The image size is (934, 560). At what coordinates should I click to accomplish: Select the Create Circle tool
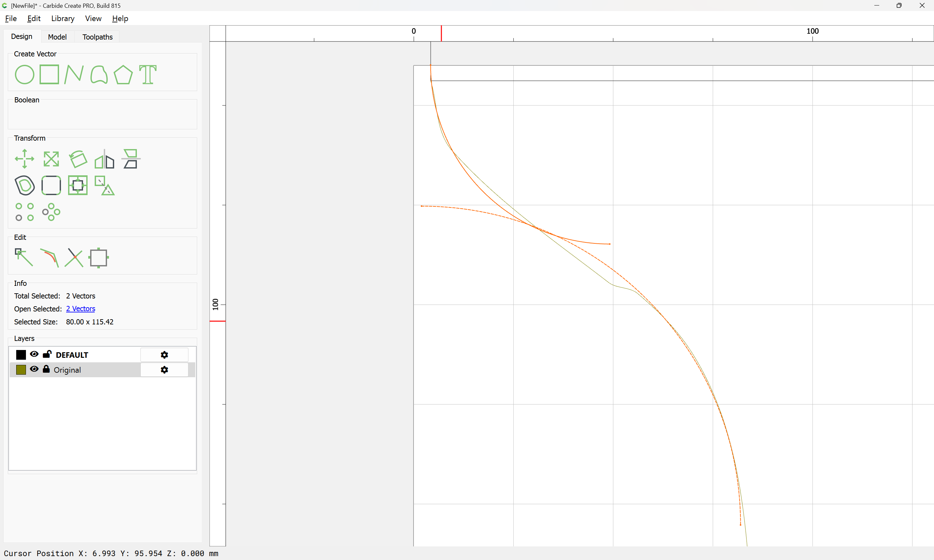pos(25,74)
